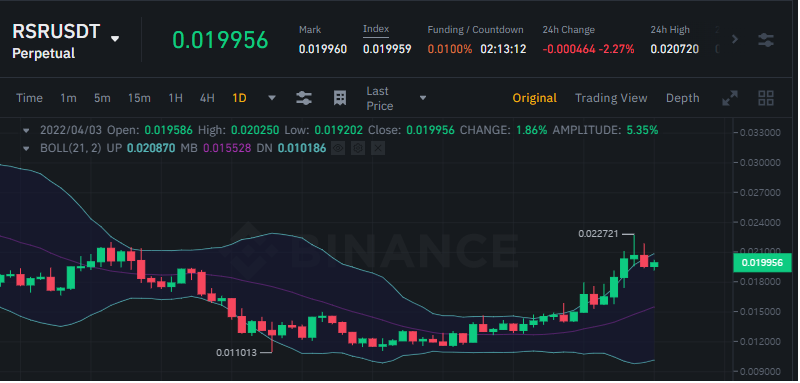Click the 0.011013 low marker label
This screenshot has height=383, width=800.
(x=236, y=352)
